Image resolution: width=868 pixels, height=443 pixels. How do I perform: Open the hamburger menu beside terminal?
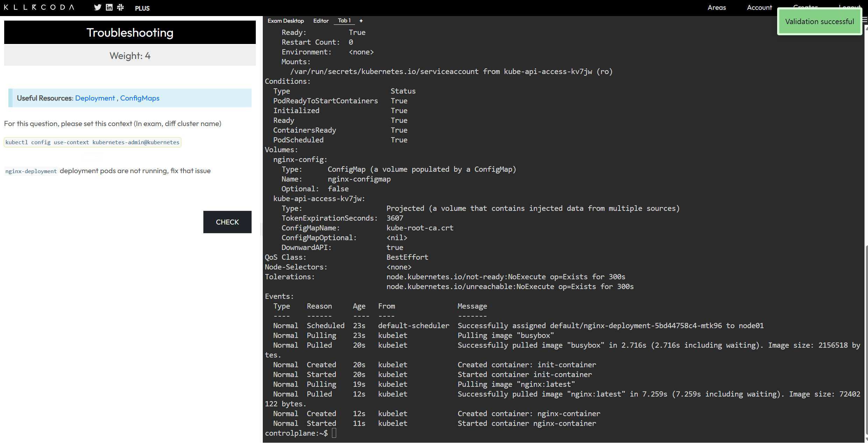pyautogui.click(x=865, y=20)
